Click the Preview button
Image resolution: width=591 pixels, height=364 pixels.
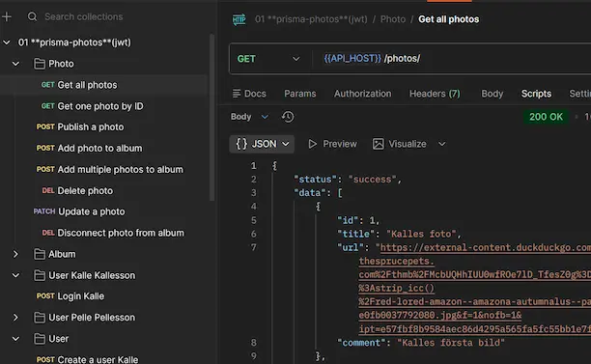pyautogui.click(x=332, y=144)
